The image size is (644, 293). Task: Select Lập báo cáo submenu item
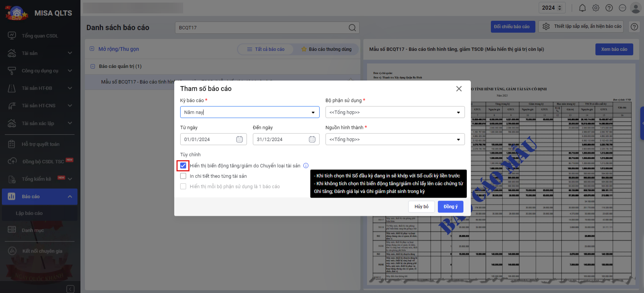point(40,213)
